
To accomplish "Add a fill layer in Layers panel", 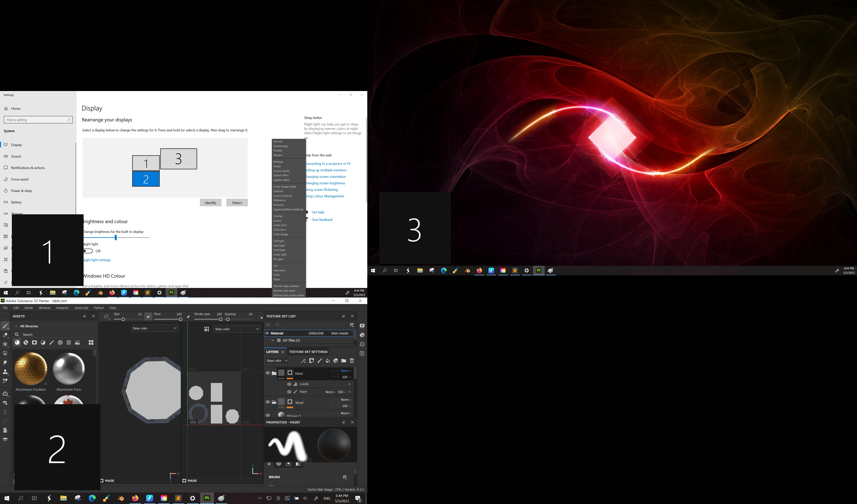I will 327,361.
